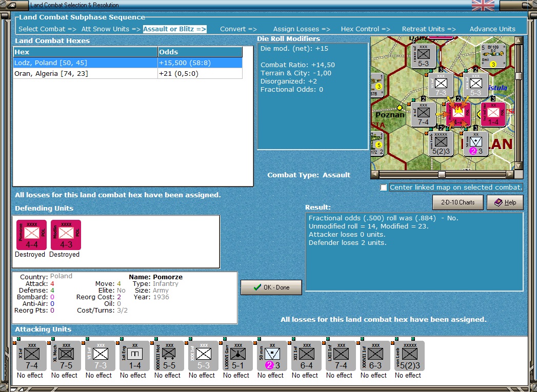Select X Inf 7-4 in Attacking Units row
The image size is (537, 392).
click(x=31, y=356)
